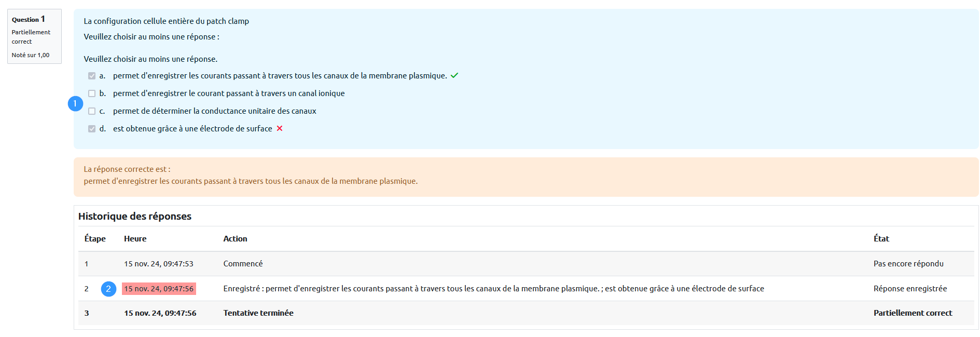Click the highlighted timestamp 09:47:56 in step 2
980x337 pixels.
(x=159, y=289)
